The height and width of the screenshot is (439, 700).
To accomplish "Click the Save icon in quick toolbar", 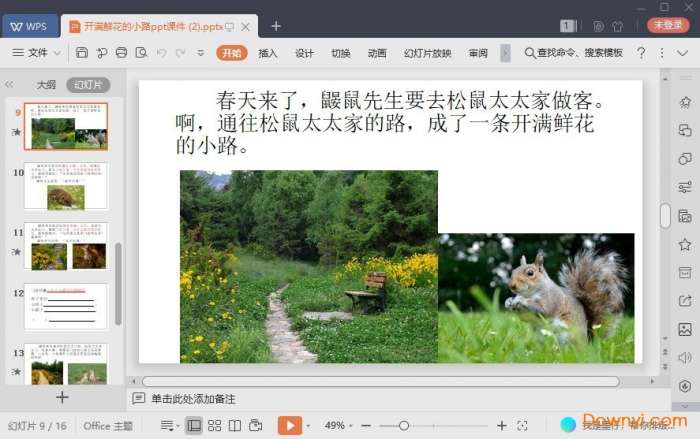I will point(82,53).
